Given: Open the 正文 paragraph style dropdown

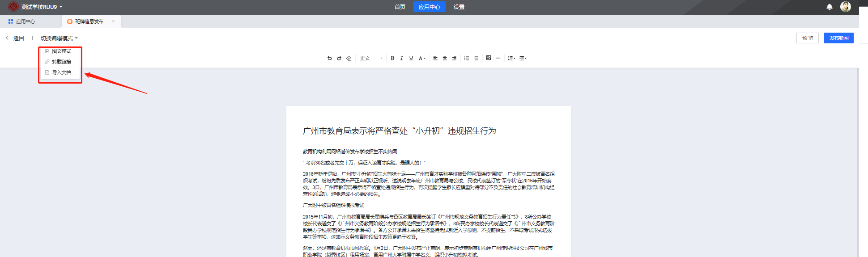Looking at the screenshot, I should tap(371, 58).
